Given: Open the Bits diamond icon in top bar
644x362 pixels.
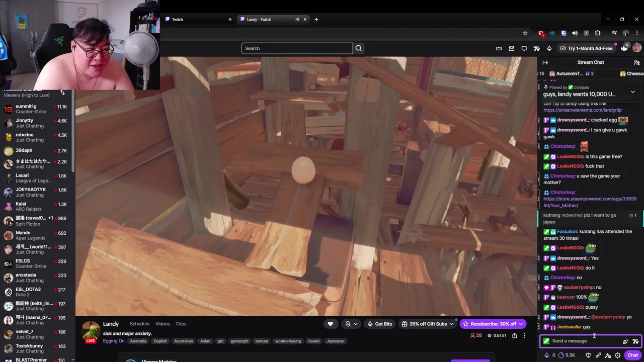Looking at the screenshot, I should (549, 48).
